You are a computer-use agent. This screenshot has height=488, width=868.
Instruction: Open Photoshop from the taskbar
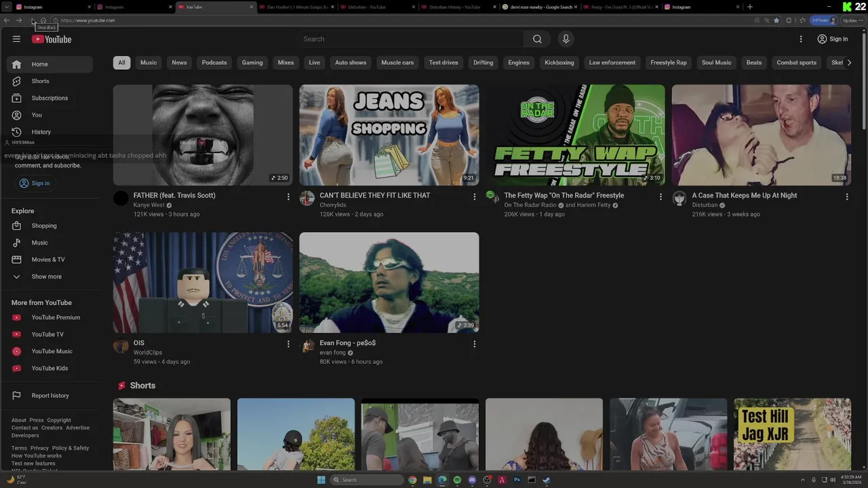(x=517, y=480)
